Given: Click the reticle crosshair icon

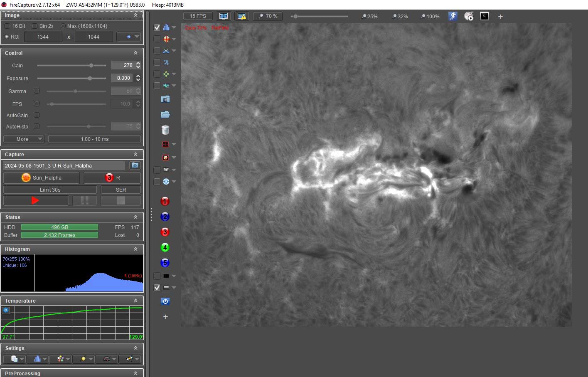Looking at the screenshot, I should pyautogui.click(x=166, y=39).
